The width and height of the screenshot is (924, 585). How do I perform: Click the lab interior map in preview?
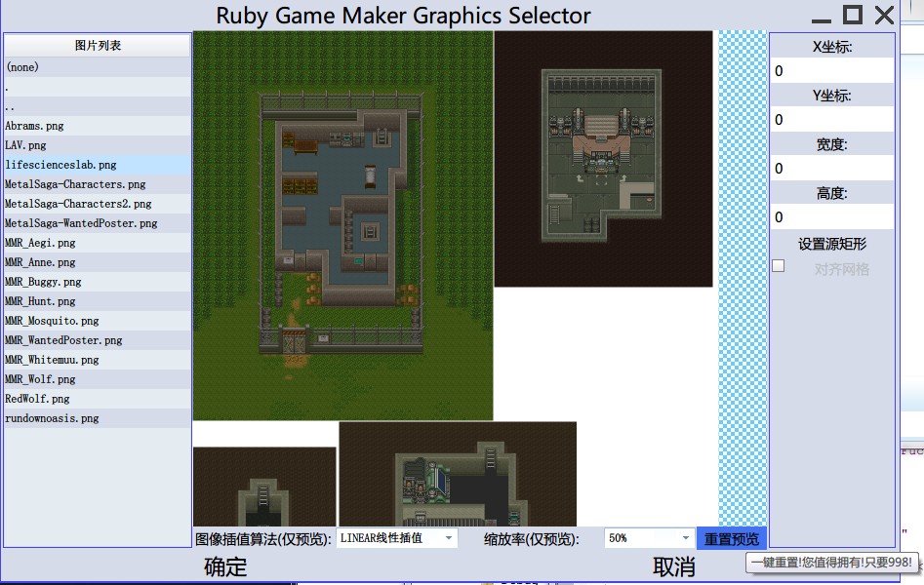point(603,159)
